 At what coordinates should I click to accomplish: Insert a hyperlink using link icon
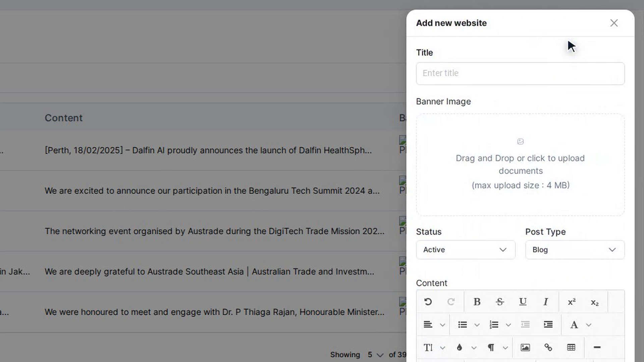click(548, 348)
